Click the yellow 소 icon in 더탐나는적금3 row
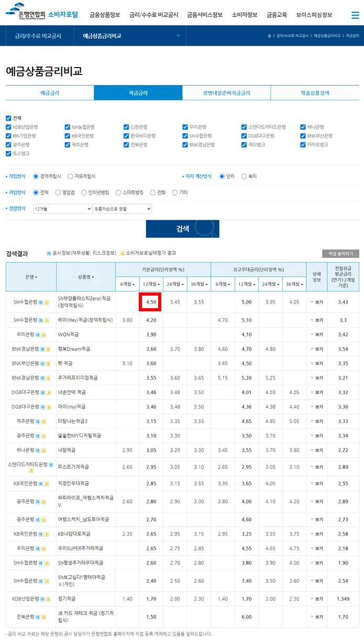Screen dimensions: 364x641 43,421
